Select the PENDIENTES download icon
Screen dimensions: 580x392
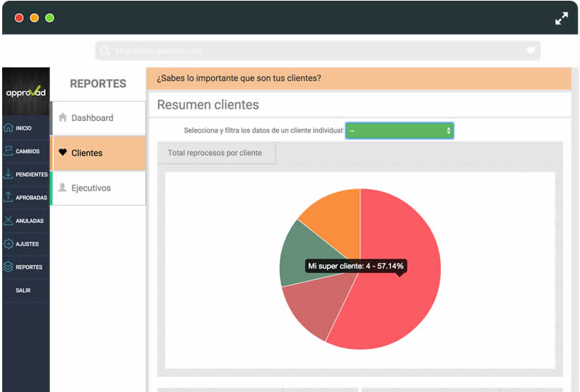(x=9, y=175)
